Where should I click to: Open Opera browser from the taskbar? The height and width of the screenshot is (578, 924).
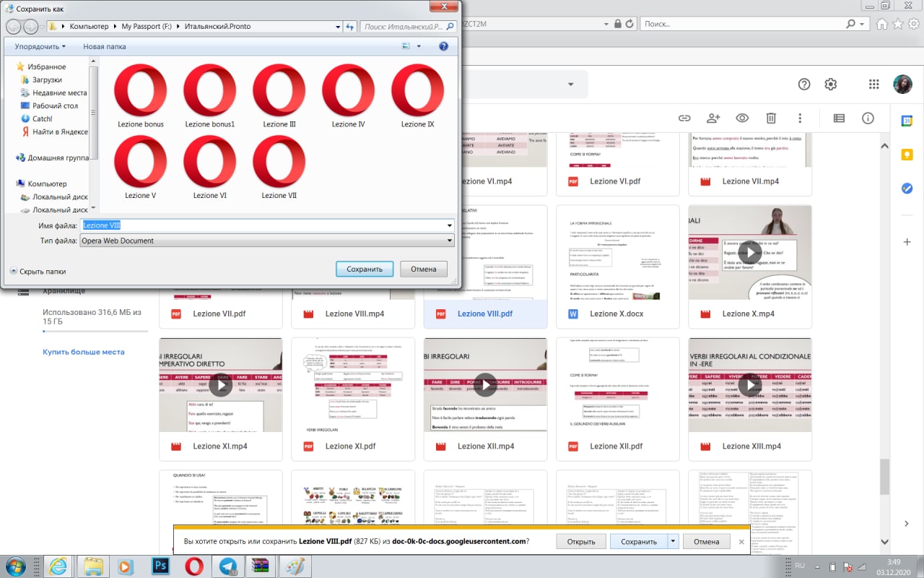pos(193,566)
